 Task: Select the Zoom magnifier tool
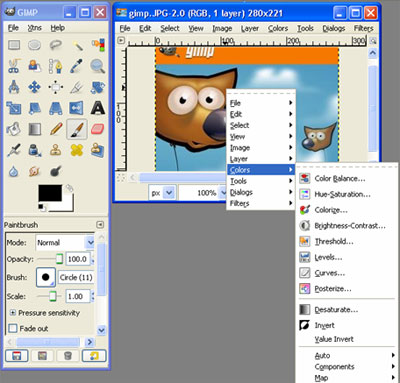[x=98, y=66]
